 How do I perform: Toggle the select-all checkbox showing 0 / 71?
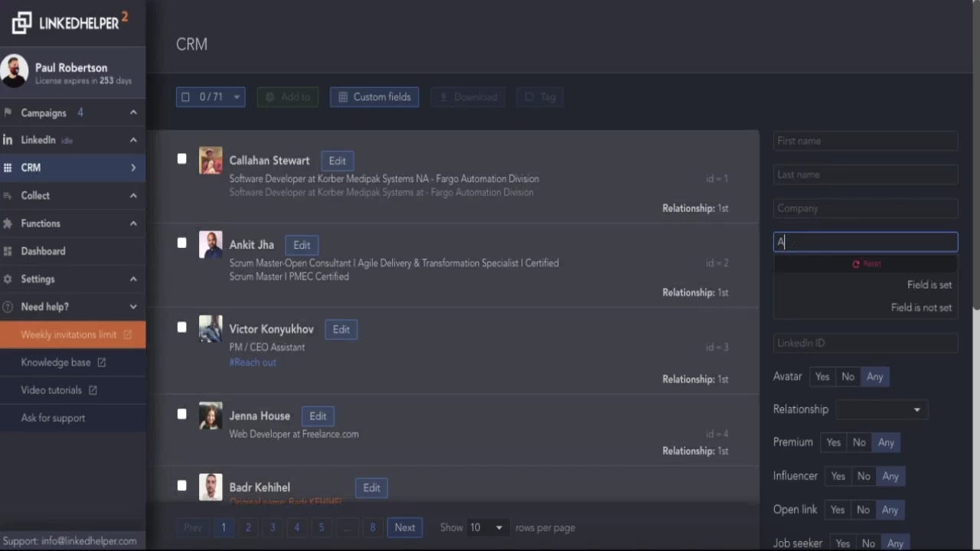[x=185, y=97]
